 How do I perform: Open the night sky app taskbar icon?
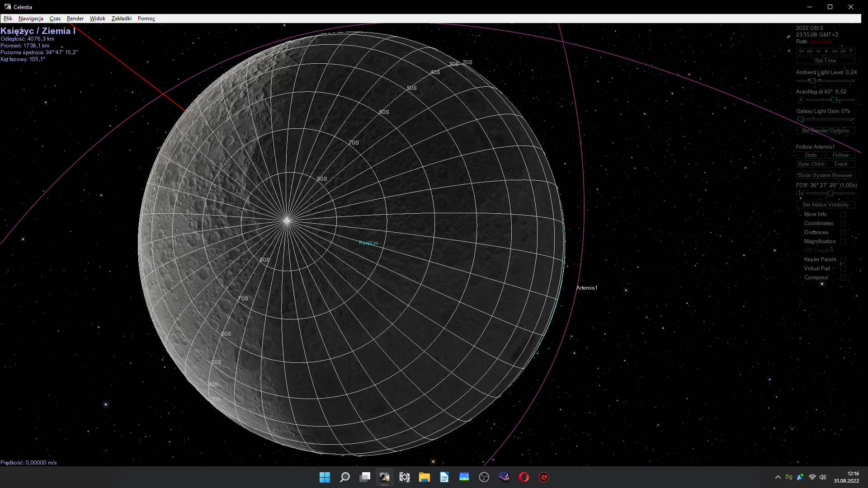(x=504, y=477)
